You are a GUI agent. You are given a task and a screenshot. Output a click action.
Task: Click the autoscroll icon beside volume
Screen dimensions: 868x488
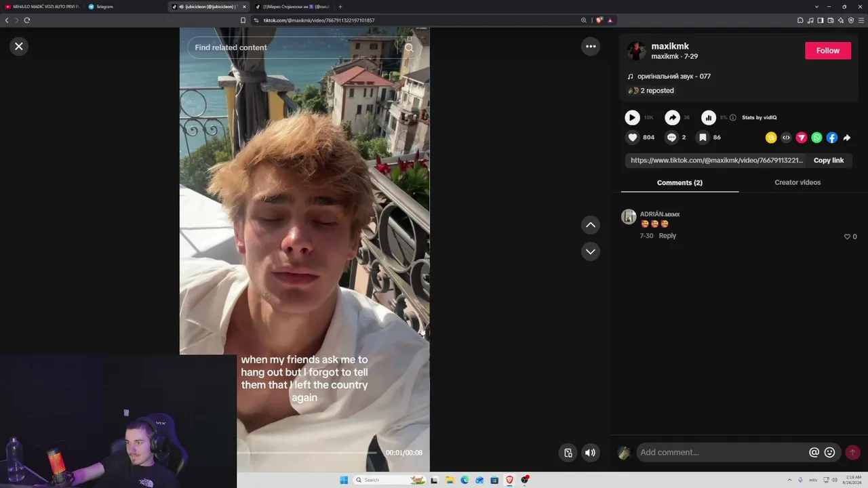568,453
